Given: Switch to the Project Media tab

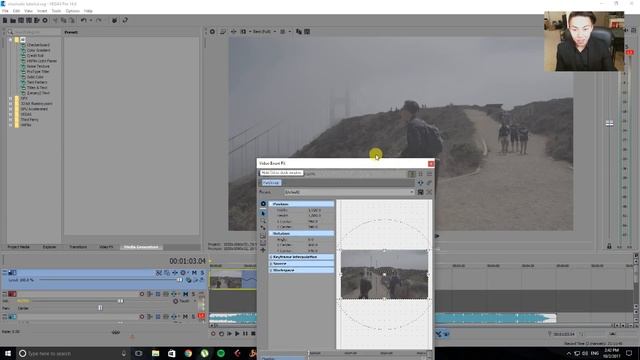Looking at the screenshot, I should tap(18, 247).
